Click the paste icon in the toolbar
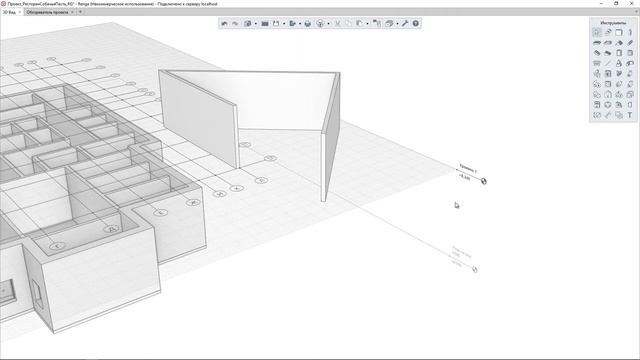Image resolution: width=640 pixels, height=360 pixels. click(359, 24)
